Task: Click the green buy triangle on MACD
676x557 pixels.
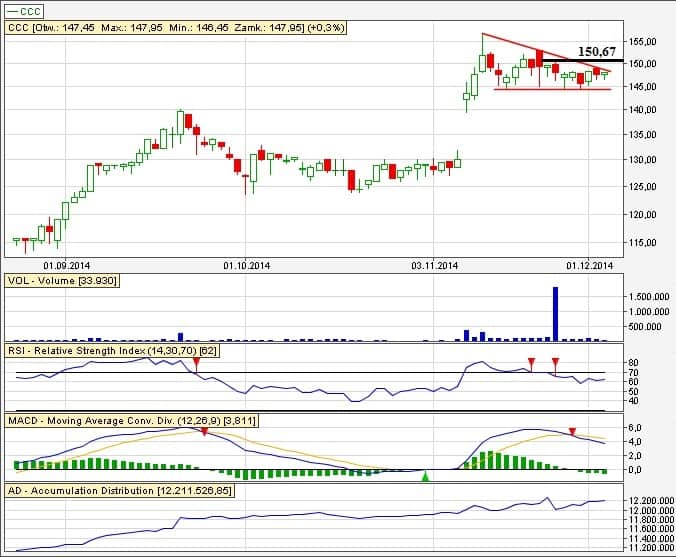Action: point(426,477)
